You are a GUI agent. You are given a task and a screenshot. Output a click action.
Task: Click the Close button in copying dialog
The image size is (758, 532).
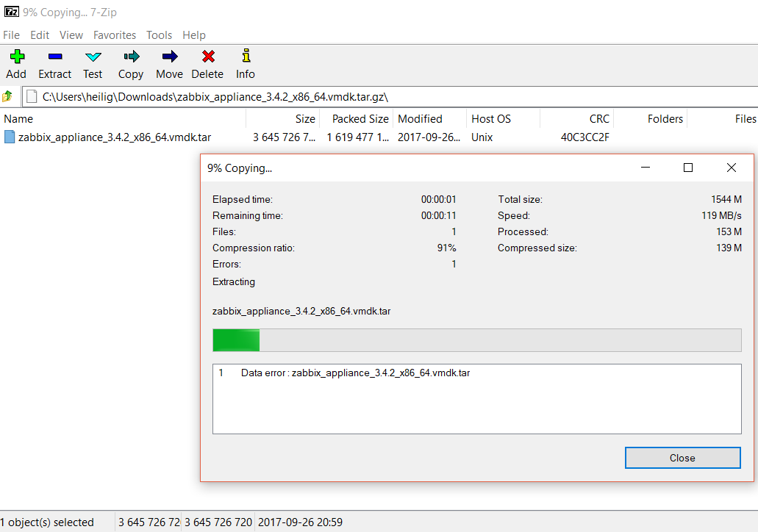[x=682, y=458]
